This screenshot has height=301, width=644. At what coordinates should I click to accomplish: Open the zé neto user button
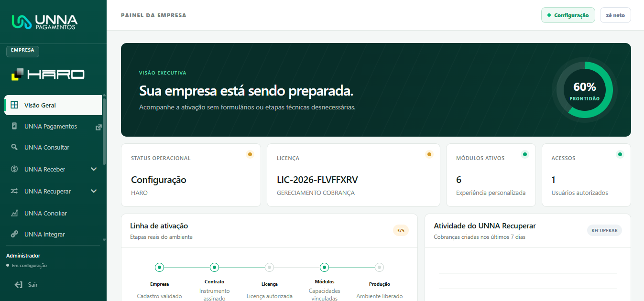[615, 15]
